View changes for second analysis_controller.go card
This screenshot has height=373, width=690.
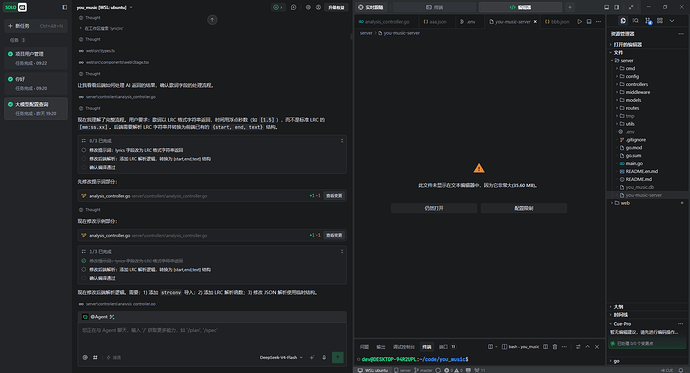coord(334,235)
